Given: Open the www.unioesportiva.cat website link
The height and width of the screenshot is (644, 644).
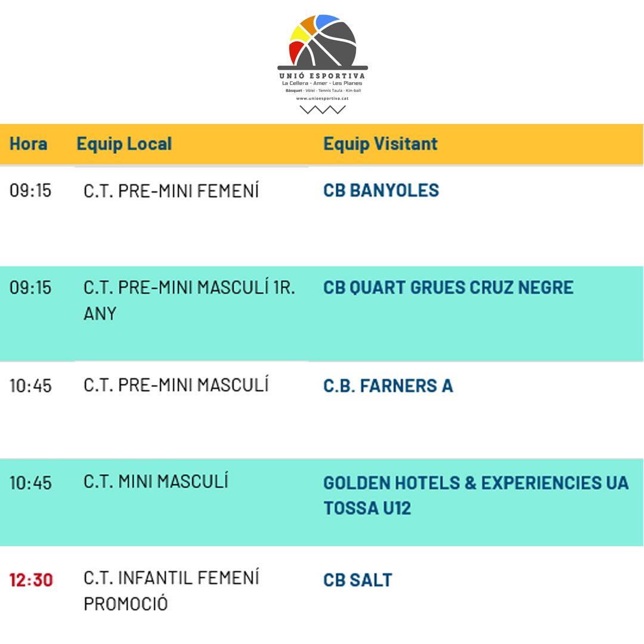Looking at the screenshot, I should pyautogui.click(x=323, y=98).
